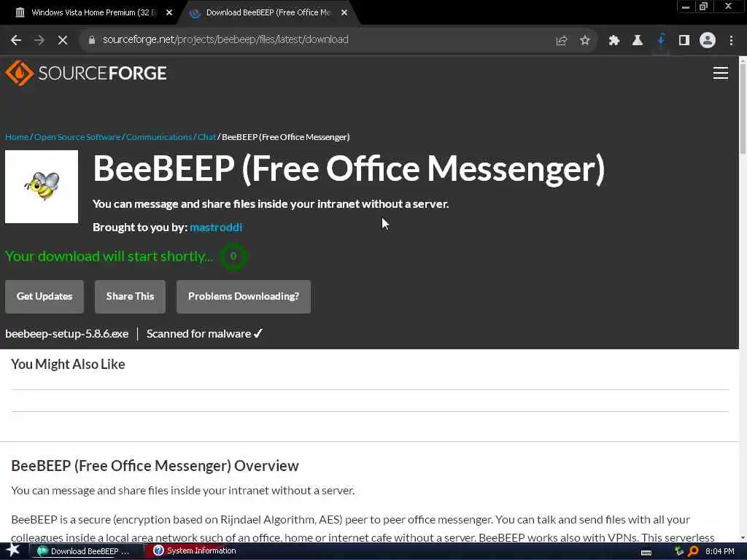Click the Problems Downloading? button
The width and height of the screenshot is (747, 560).
pos(244,296)
